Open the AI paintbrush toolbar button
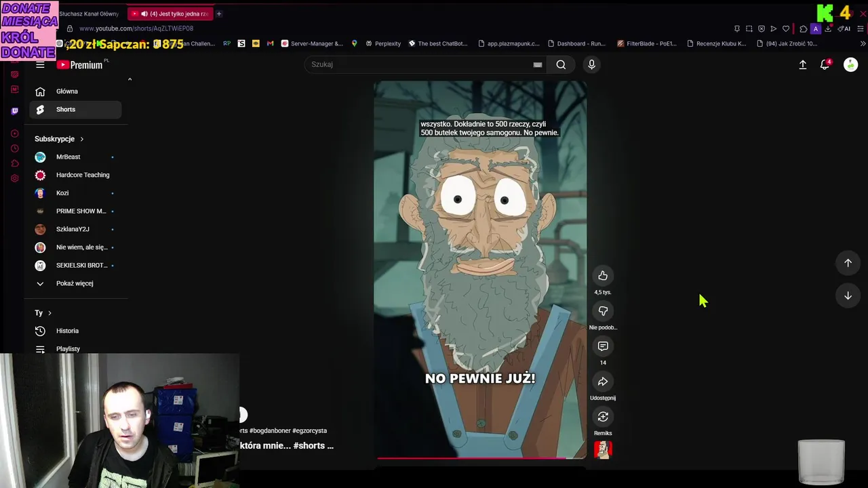 (844, 28)
